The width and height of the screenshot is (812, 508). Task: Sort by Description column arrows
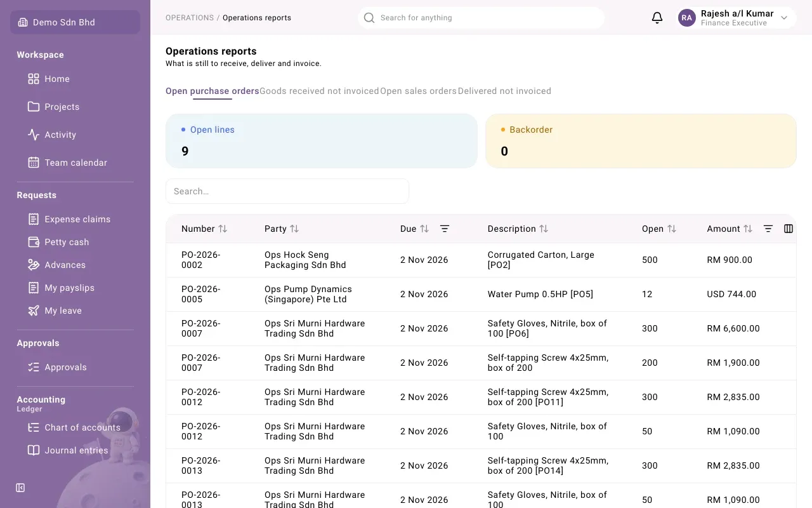pyautogui.click(x=544, y=229)
